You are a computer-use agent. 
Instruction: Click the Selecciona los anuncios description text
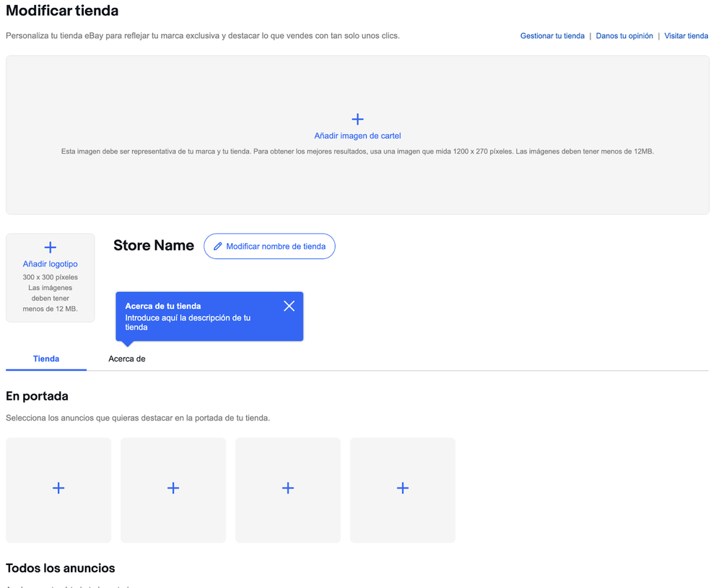point(138,418)
